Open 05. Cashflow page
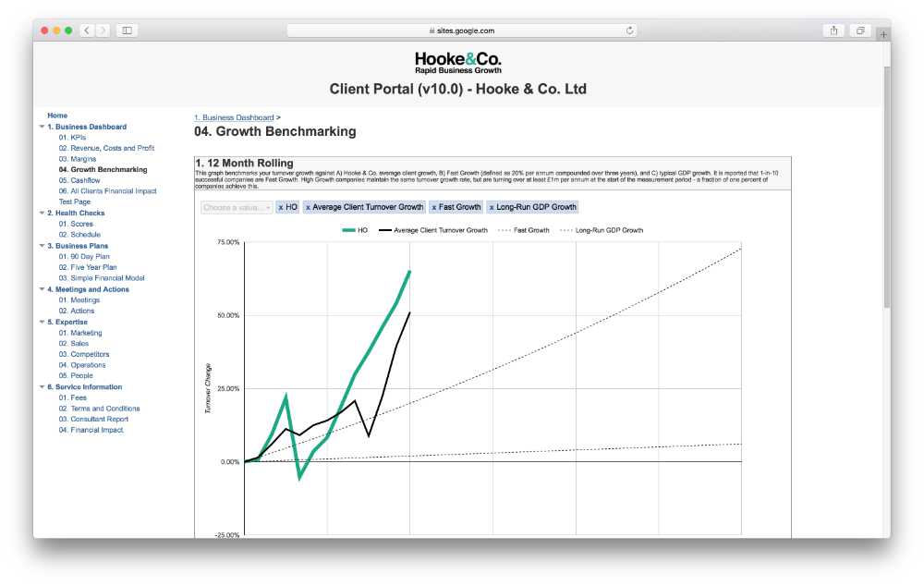The width and height of the screenshot is (924, 586). point(79,180)
